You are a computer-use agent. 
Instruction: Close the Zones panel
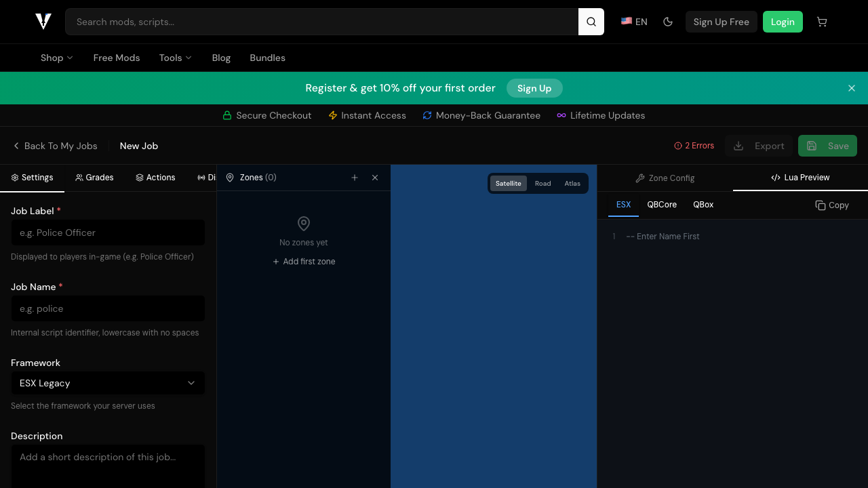tap(375, 178)
